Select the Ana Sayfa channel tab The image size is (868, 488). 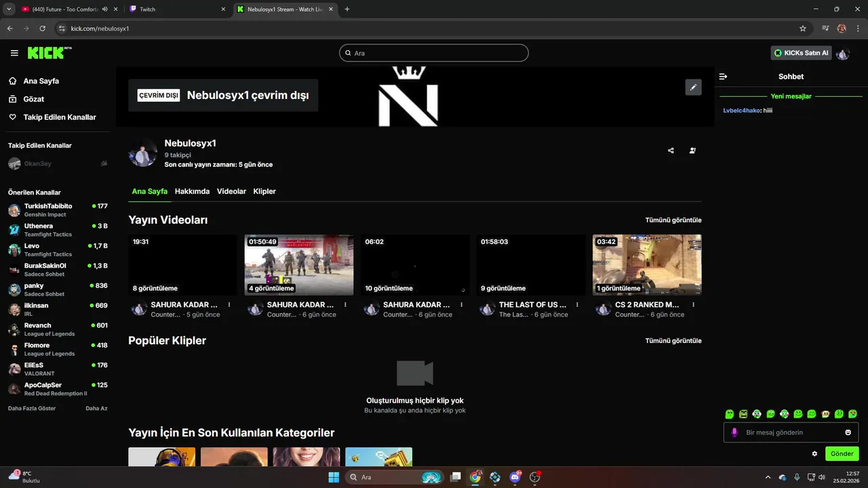tap(149, 191)
